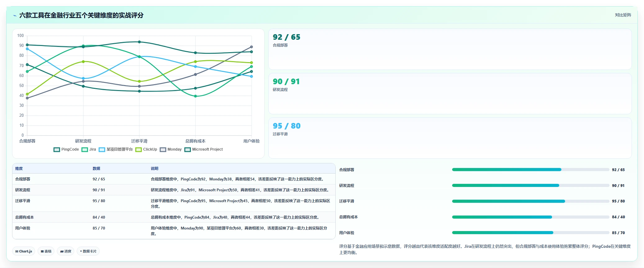644x268 pixels.
Task: Click the 用户体验 progress bar
Action: [x=531, y=233]
